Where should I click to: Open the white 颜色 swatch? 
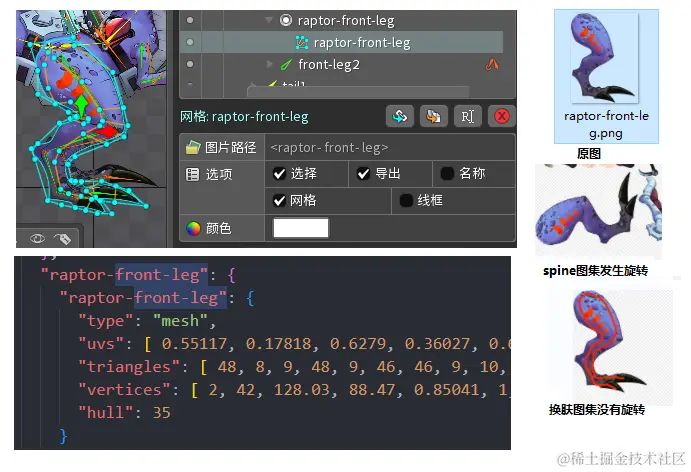301,228
